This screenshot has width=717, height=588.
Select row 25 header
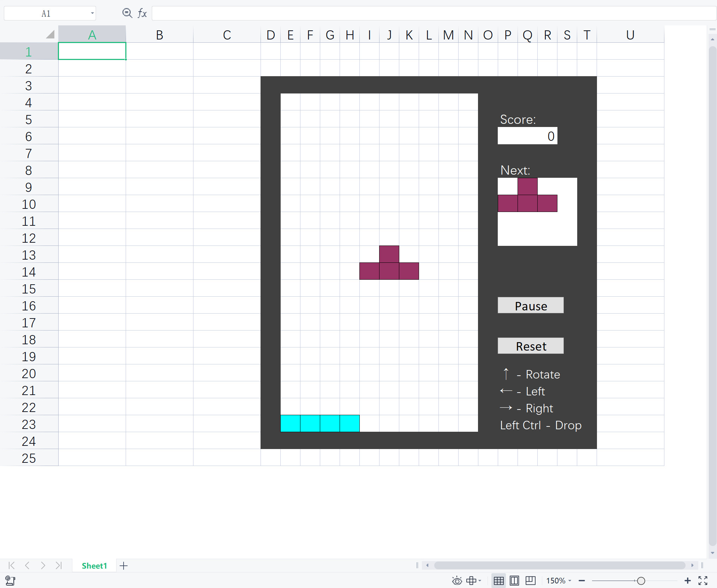[29, 457]
